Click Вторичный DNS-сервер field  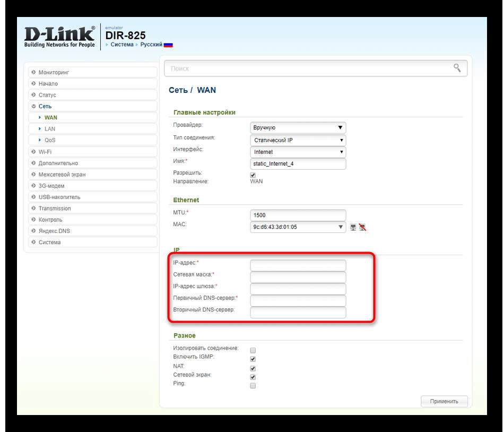click(298, 313)
